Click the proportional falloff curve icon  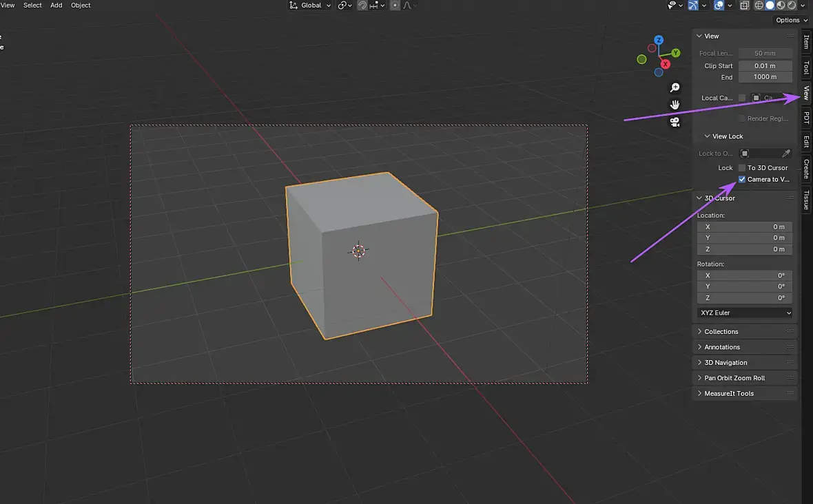pos(407,6)
